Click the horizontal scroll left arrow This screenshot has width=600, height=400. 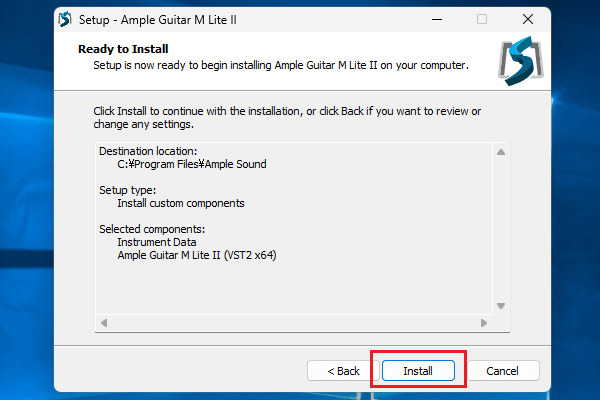[102, 323]
